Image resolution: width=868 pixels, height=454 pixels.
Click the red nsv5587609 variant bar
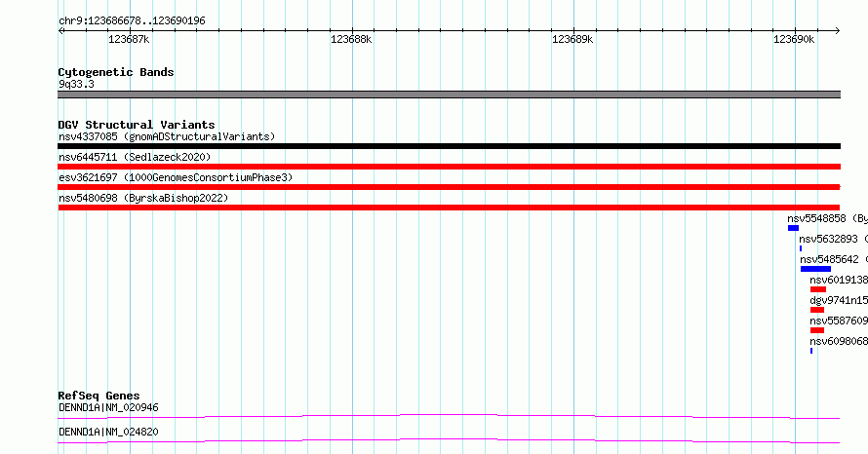point(817,330)
